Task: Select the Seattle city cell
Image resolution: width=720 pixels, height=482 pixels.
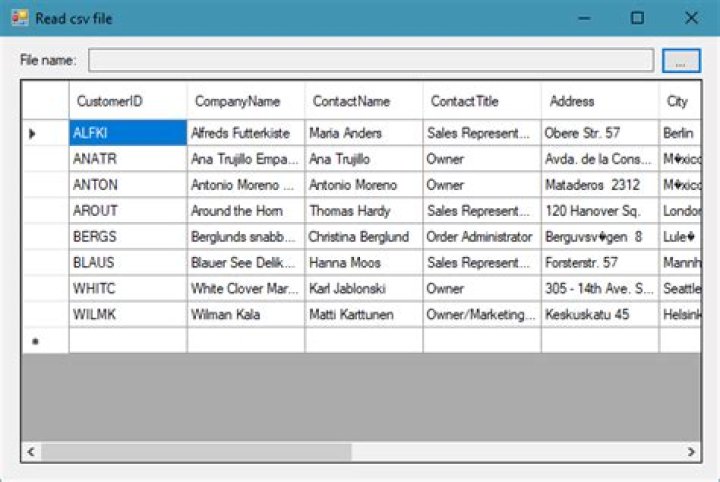Action: 680,288
